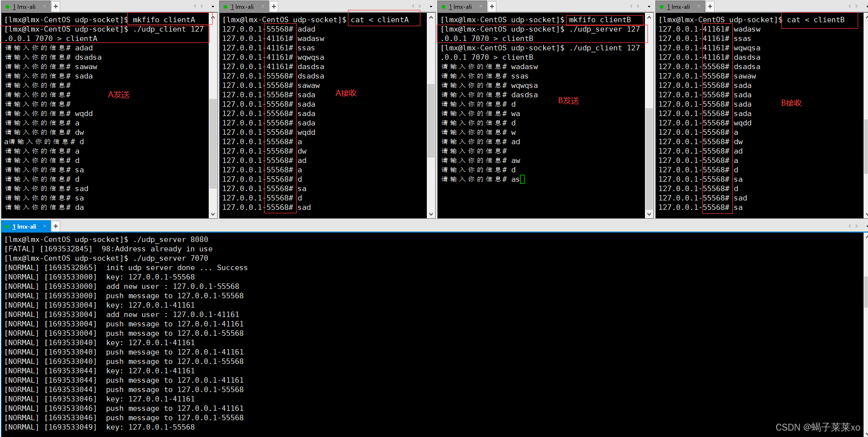Add a new tab in the udp_server log pane
The height and width of the screenshot is (437, 868).
[x=56, y=226]
